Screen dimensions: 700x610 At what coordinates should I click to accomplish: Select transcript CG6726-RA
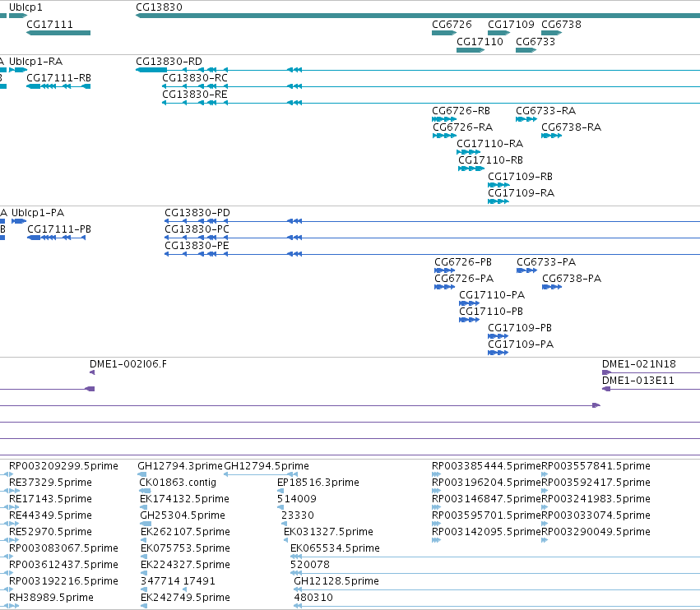(462, 127)
